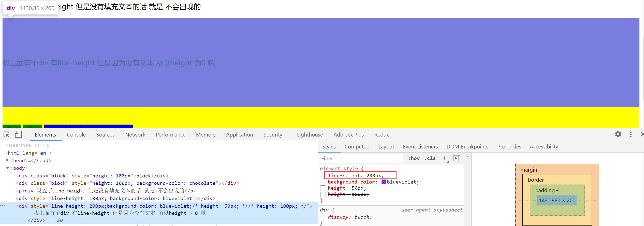Image resolution: width=644 pixels, height=226 pixels.
Task: Open the Computed styles tab
Action: [x=357, y=147]
